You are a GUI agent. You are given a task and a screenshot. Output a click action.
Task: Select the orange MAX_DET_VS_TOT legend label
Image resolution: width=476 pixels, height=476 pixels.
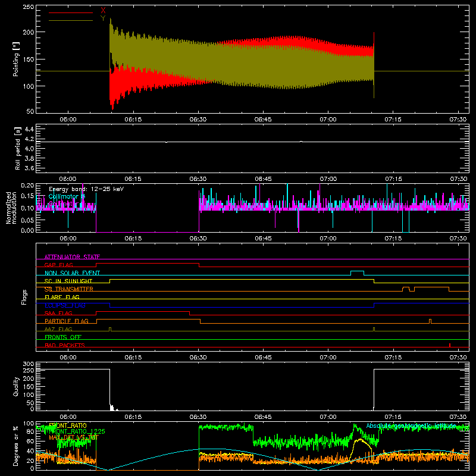coord(74,437)
